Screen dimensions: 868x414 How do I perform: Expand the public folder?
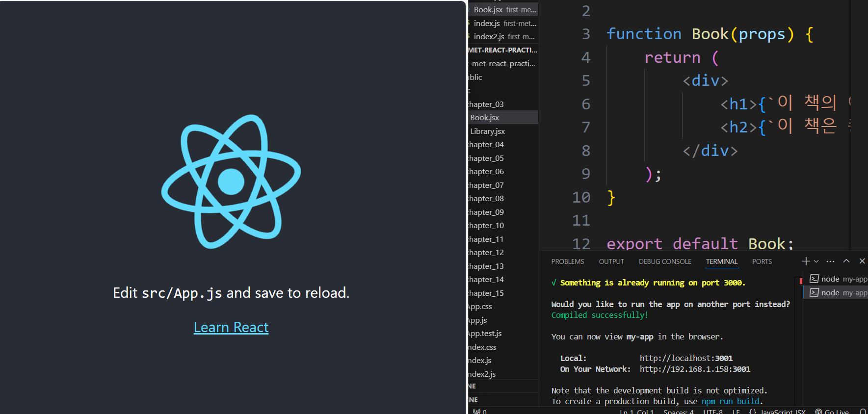pyautogui.click(x=503, y=77)
